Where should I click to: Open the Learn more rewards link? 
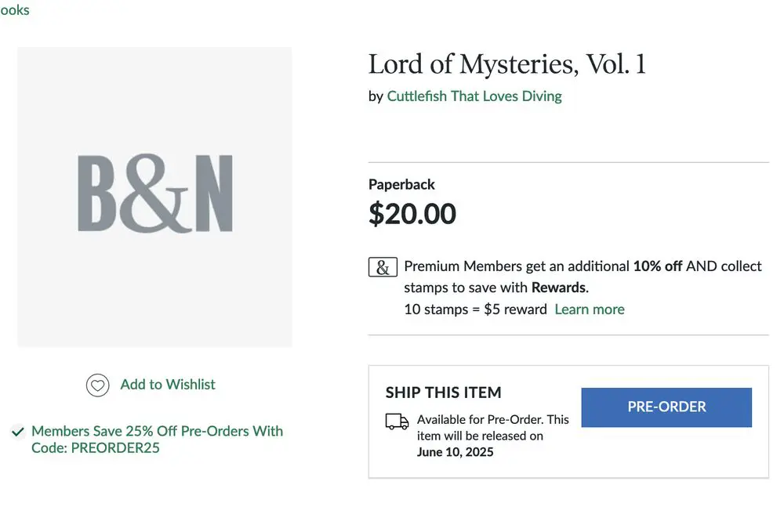pos(590,309)
